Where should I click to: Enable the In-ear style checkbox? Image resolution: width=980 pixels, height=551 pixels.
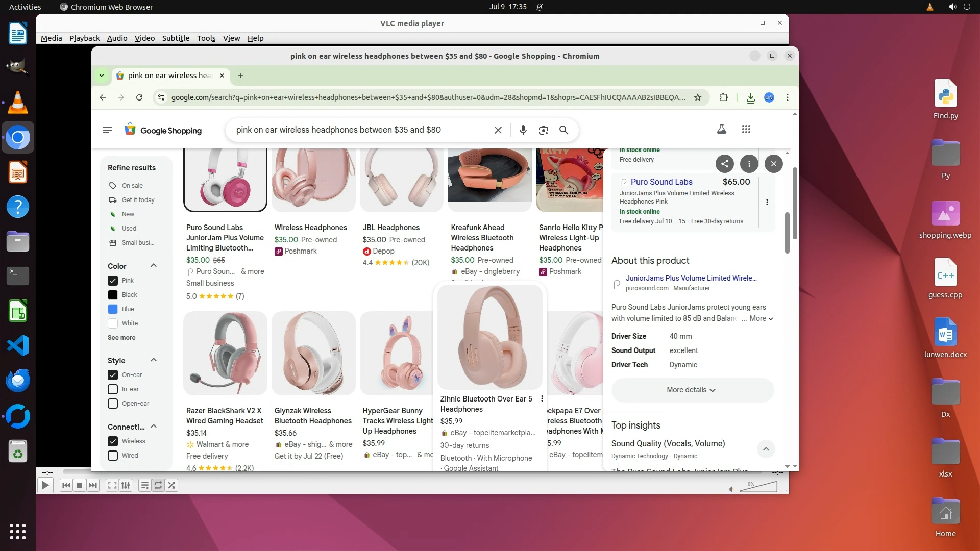pyautogui.click(x=113, y=389)
